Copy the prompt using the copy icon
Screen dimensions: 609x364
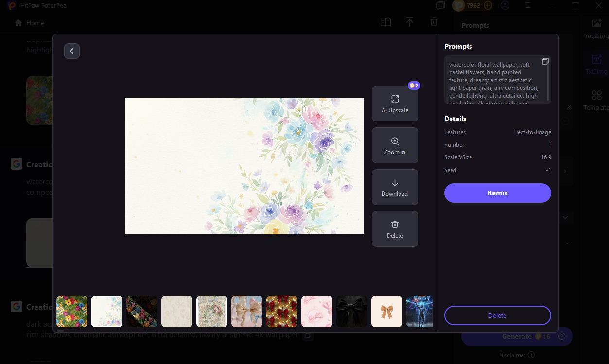tap(545, 61)
